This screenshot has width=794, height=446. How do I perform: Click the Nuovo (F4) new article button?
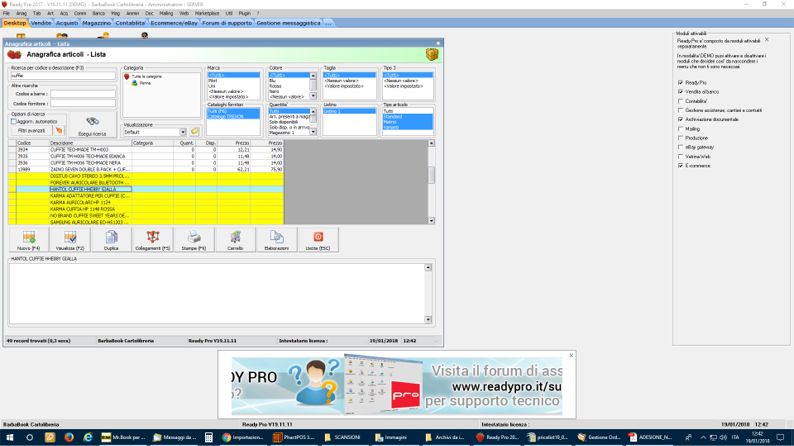[x=28, y=240]
